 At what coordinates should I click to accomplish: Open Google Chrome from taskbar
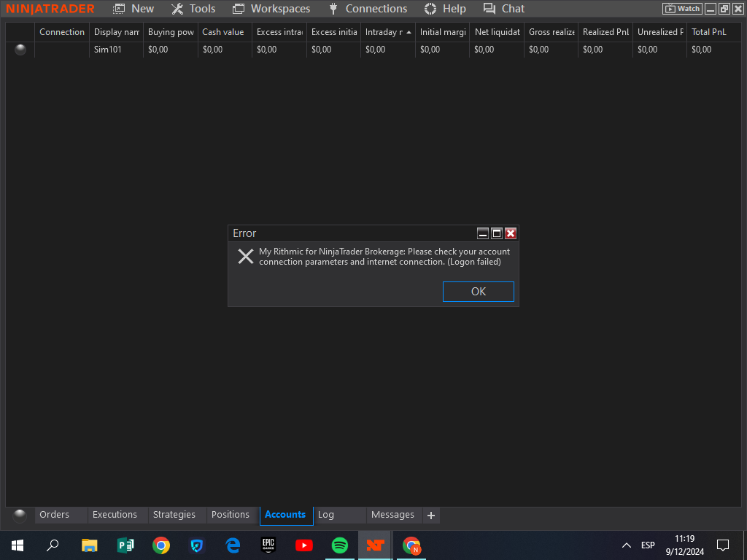(x=161, y=545)
